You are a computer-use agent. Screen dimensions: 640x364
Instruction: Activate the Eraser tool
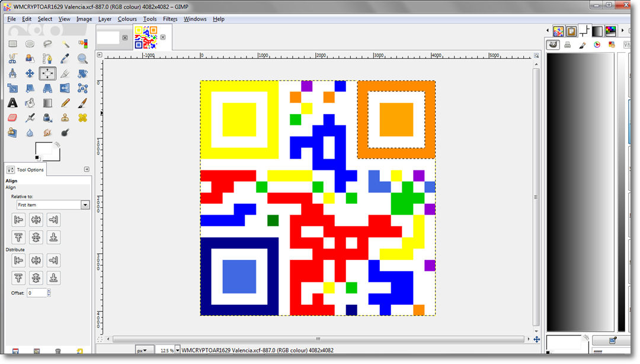pyautogui.click(x=12, y=118)
